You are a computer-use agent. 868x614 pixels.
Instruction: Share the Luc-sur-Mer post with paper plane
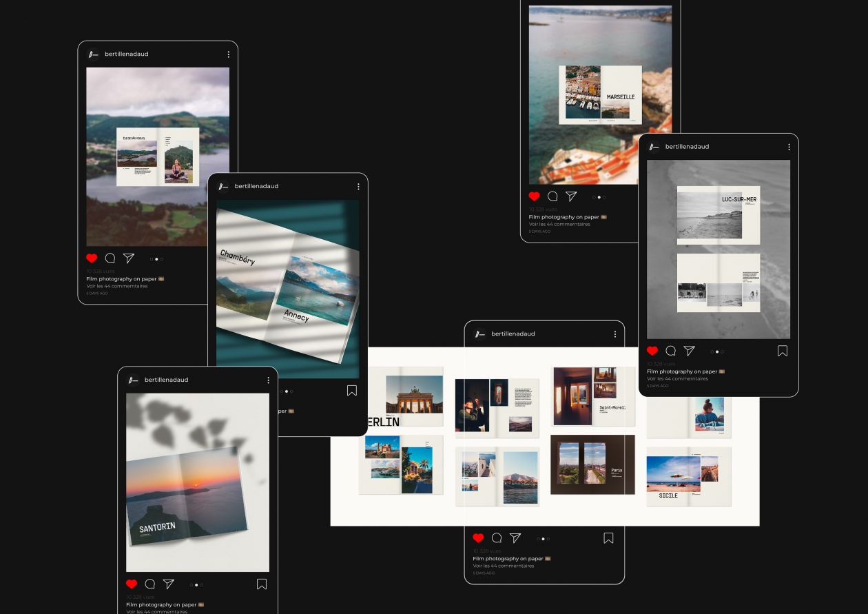pyautogui.click(x=689, y=351)
